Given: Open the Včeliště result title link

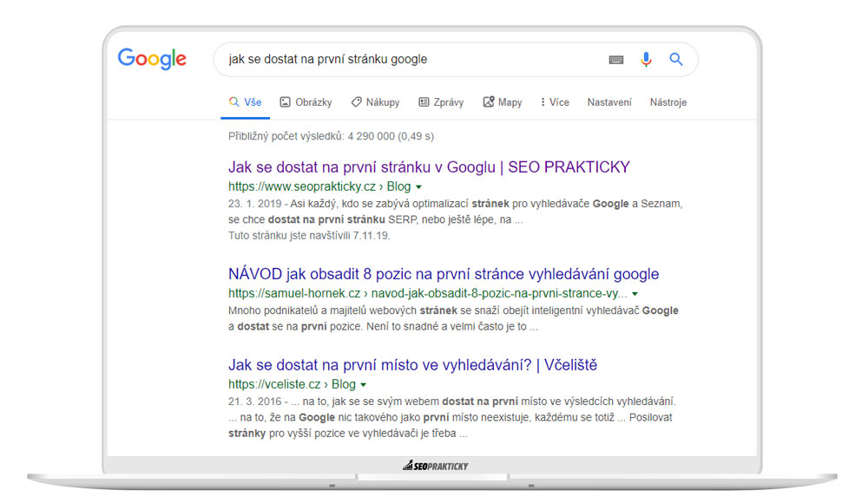Looking at the screenshot, I should [x=412, y=364].
